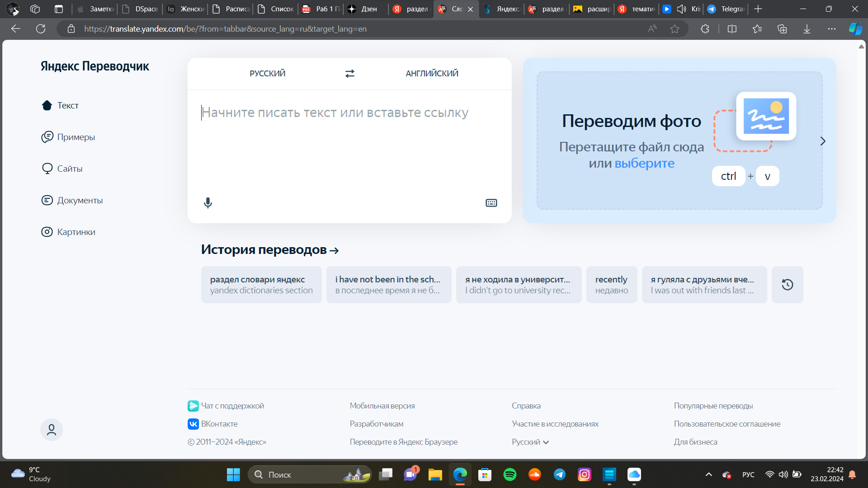Click the Windows taskbar search box

pyautogui.click(x=310, y=474)
